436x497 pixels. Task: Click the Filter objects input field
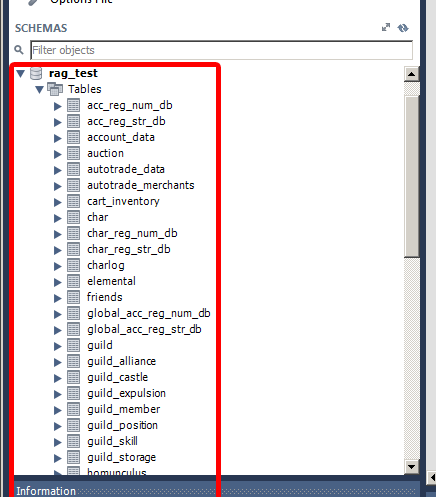click(x=221, y=50)
